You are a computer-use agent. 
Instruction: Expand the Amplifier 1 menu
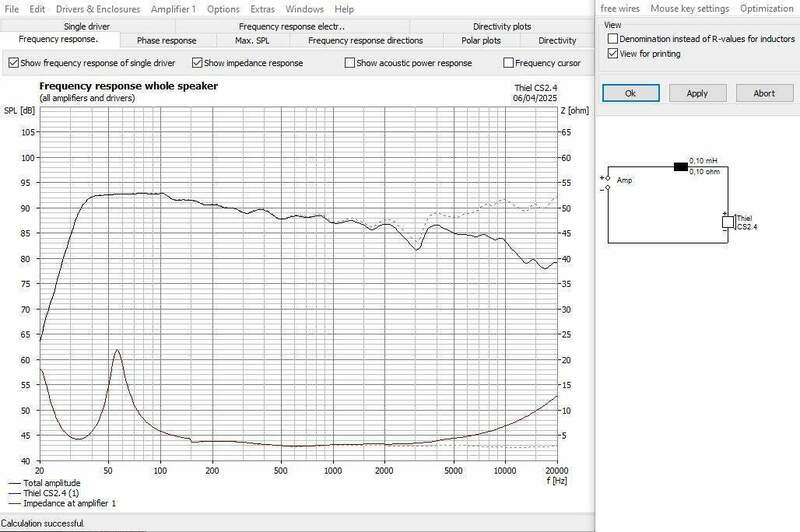pos(175,8)
